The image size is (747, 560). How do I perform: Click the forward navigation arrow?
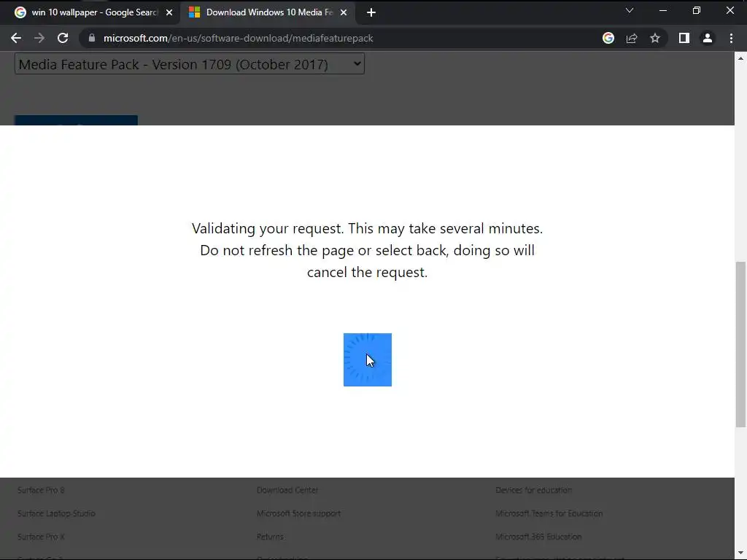[x=39, y=38]
